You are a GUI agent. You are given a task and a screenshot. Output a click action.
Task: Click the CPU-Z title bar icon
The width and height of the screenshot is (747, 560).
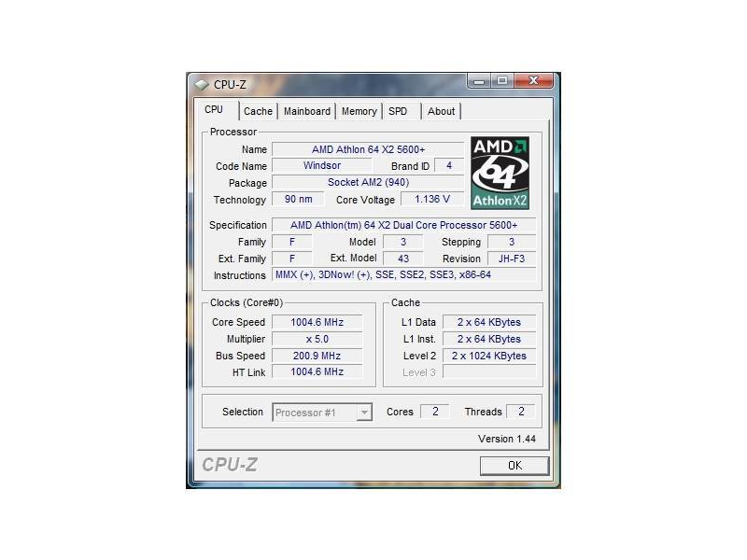click(202, 85)
